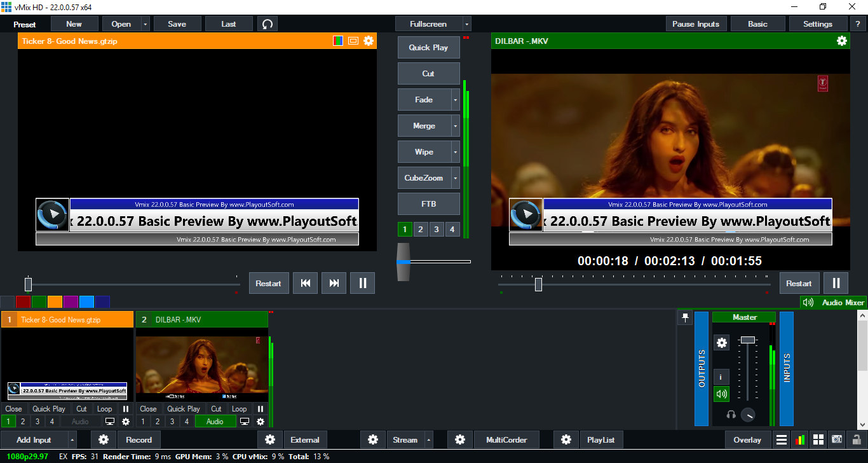This screenshot has height=463, width=868.
Task: Open gear settings of input 1 Ticker
Action: tap(126, 421)
